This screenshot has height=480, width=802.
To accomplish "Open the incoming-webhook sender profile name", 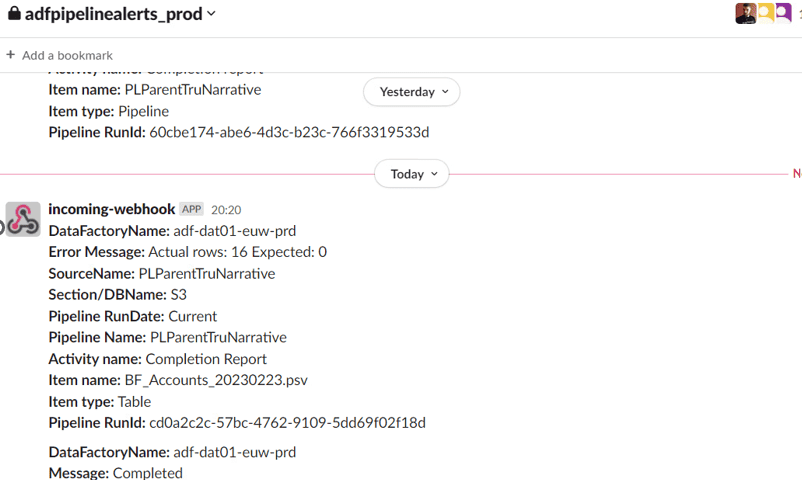I will tap(111, 209).
